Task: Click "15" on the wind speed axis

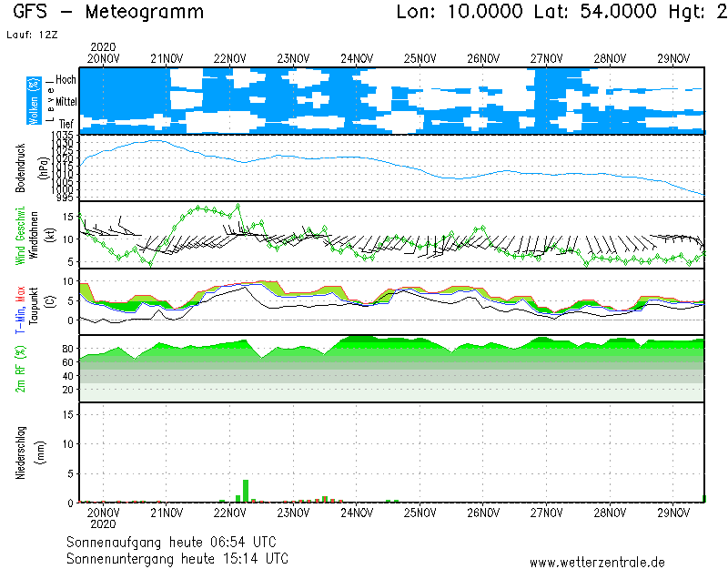Action: (x=67, y=217)
